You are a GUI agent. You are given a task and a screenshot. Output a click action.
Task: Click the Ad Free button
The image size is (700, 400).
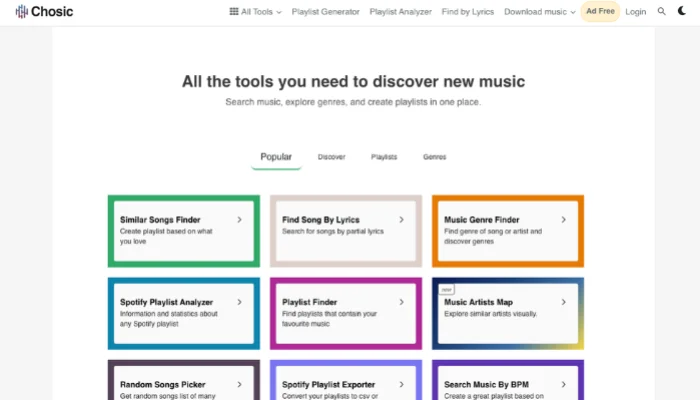click(x=600, y=11)
